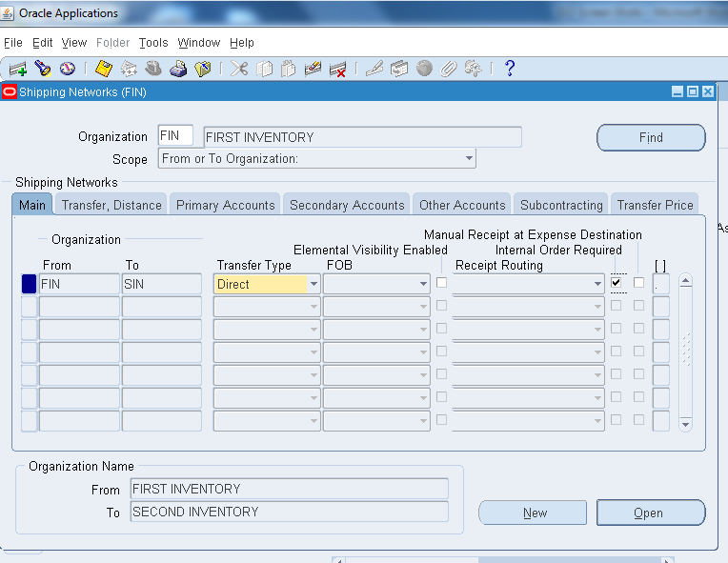Click the Organization code field containing FIN
The width and height of the screenshot is (728, 563).
click(175, 135)
